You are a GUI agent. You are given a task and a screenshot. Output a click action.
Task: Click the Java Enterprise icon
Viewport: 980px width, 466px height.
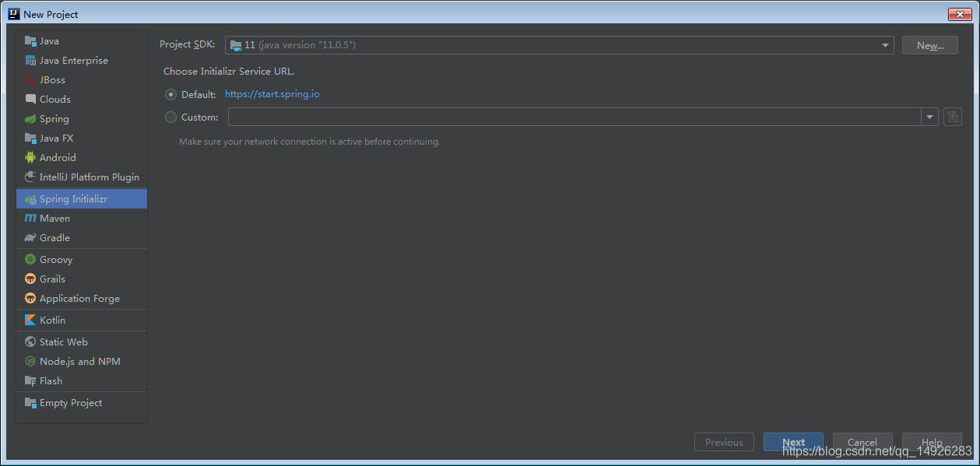[30, 61]
